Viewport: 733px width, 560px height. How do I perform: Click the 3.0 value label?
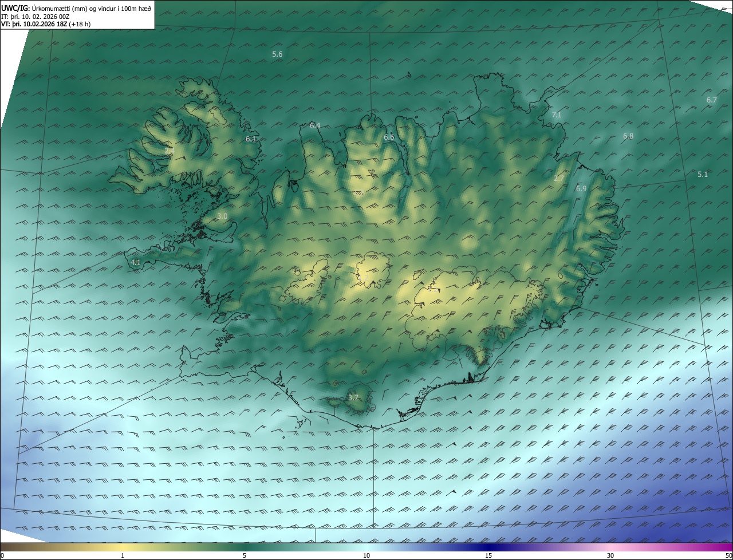(x=222, y=216)
